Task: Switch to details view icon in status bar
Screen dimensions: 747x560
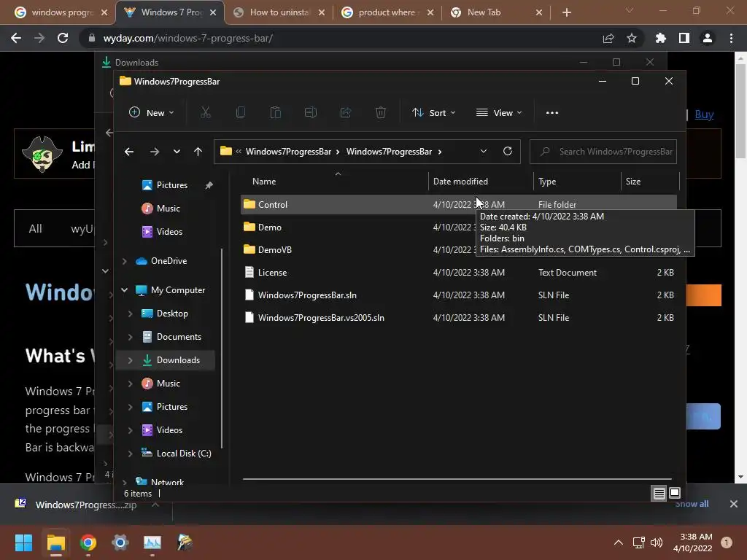Action: coord(659,494)
